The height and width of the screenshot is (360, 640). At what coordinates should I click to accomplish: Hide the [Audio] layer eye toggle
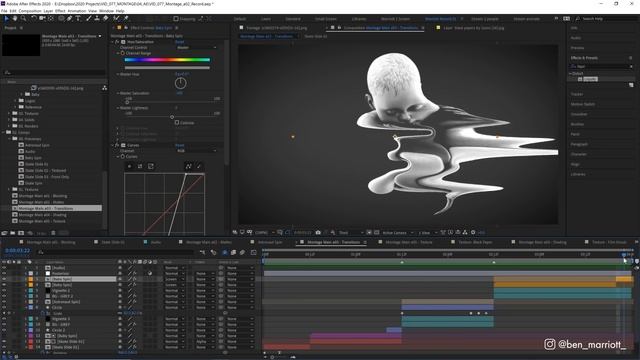coord(4,268)
